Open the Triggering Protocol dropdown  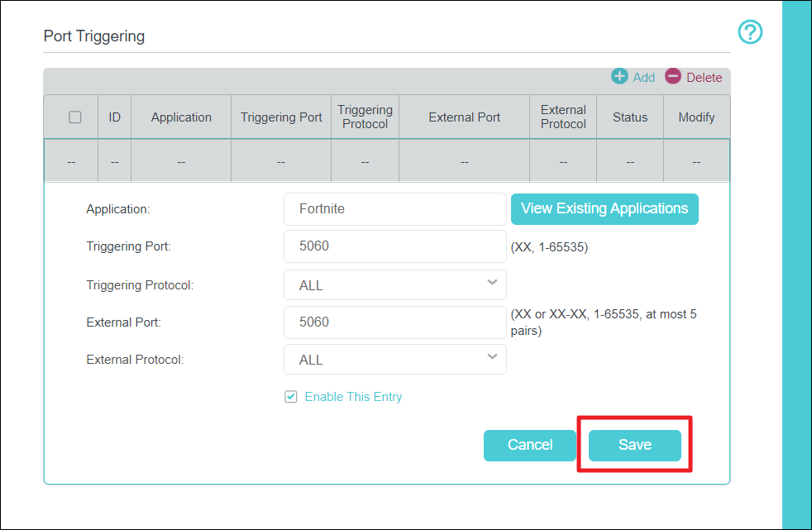(x=394, y=285)
